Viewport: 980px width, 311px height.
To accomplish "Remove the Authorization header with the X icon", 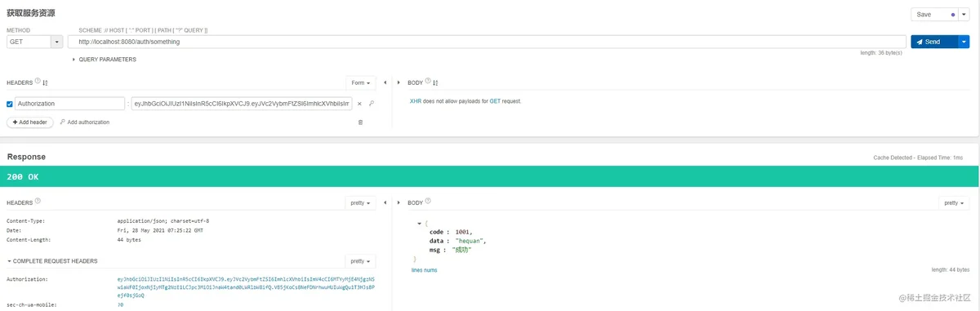I will point(359,104).
